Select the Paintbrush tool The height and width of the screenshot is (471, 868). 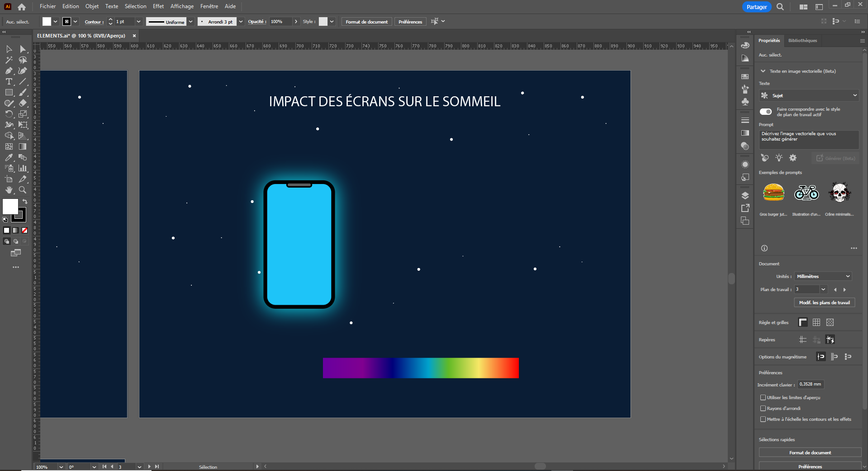tap(23, 92)
